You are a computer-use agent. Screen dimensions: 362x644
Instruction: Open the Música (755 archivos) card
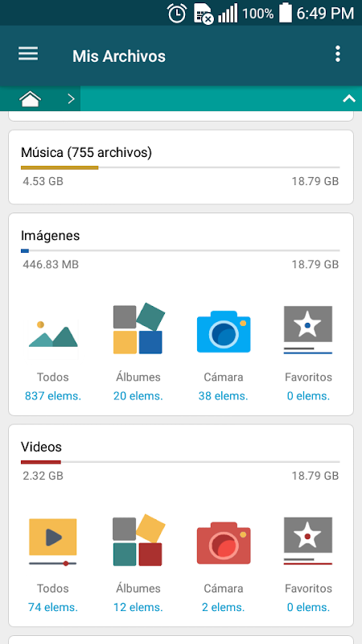[x=181, y=167]
